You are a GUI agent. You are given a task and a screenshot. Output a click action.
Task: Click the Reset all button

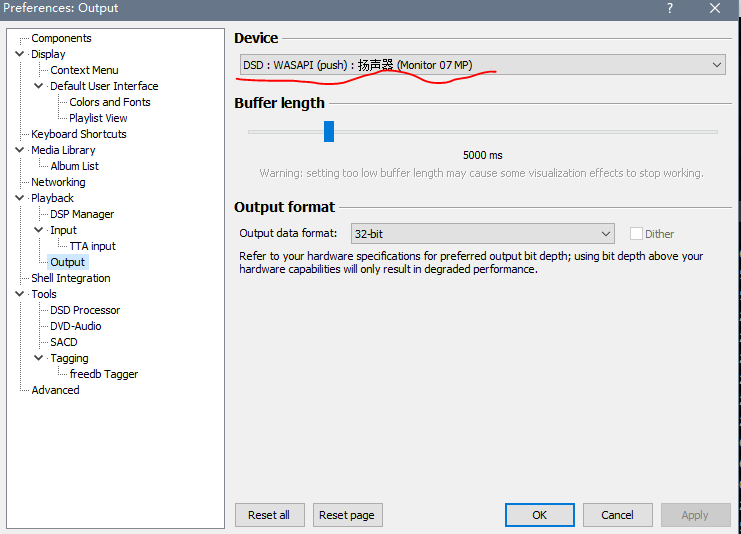(269, 515)
